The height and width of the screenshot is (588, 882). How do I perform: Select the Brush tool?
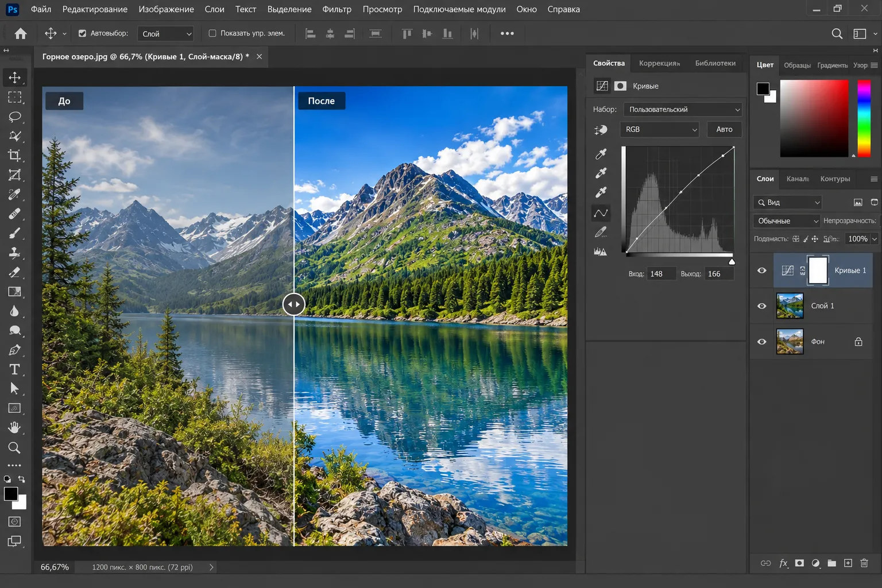(15, 233)
